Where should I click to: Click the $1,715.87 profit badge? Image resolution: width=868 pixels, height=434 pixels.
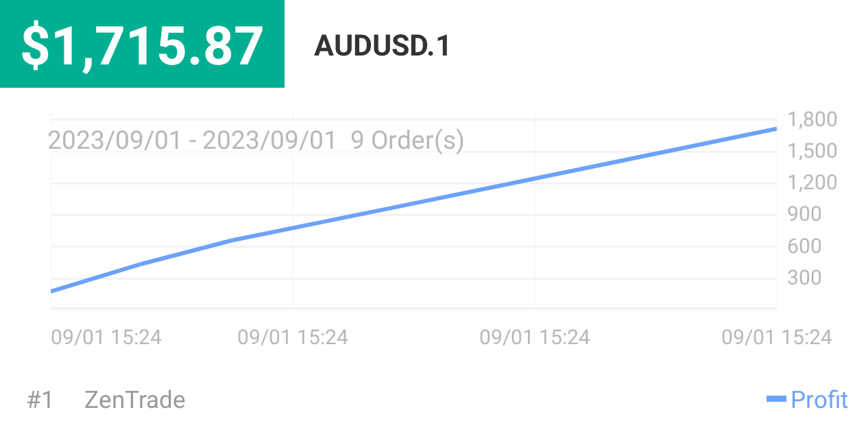(142, 45)
